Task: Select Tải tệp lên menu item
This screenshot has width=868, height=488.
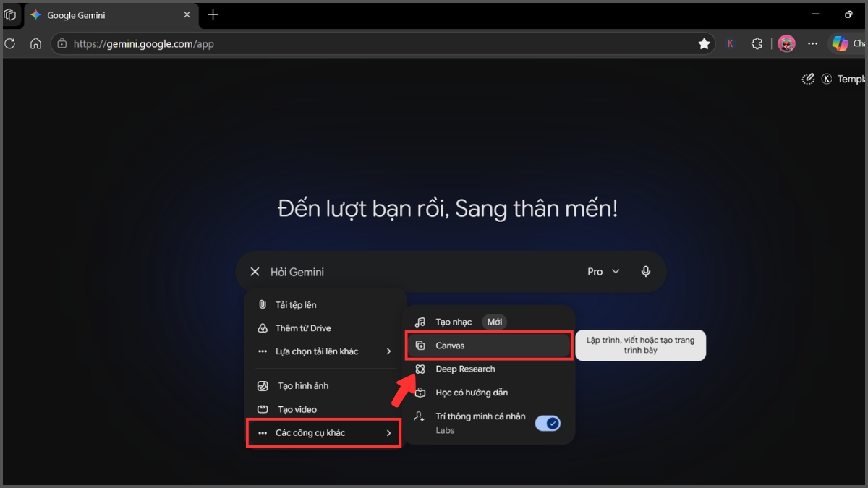Action: [x=325, y=305]
